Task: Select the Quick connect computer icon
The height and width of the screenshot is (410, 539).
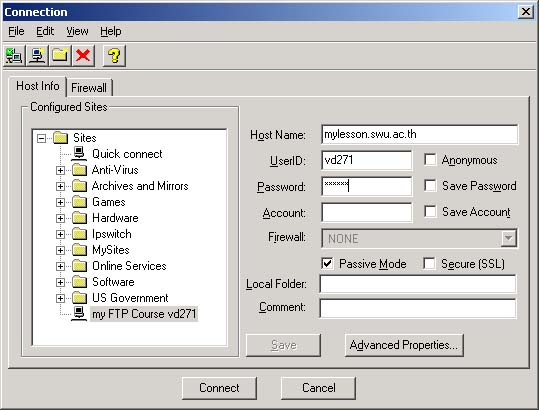Action: pos(79,154)
